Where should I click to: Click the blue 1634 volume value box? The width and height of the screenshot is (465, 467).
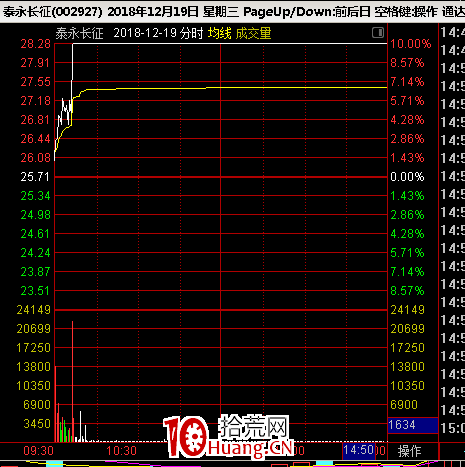(413, 425)
